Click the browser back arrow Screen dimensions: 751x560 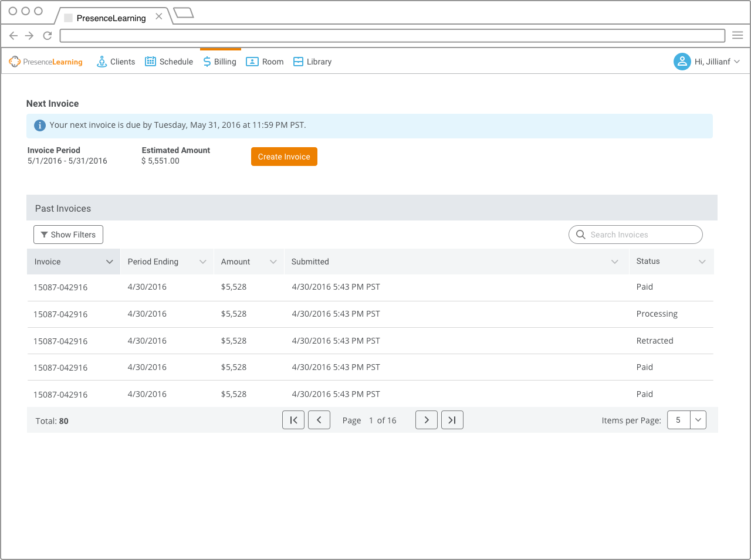click(13, 36)
